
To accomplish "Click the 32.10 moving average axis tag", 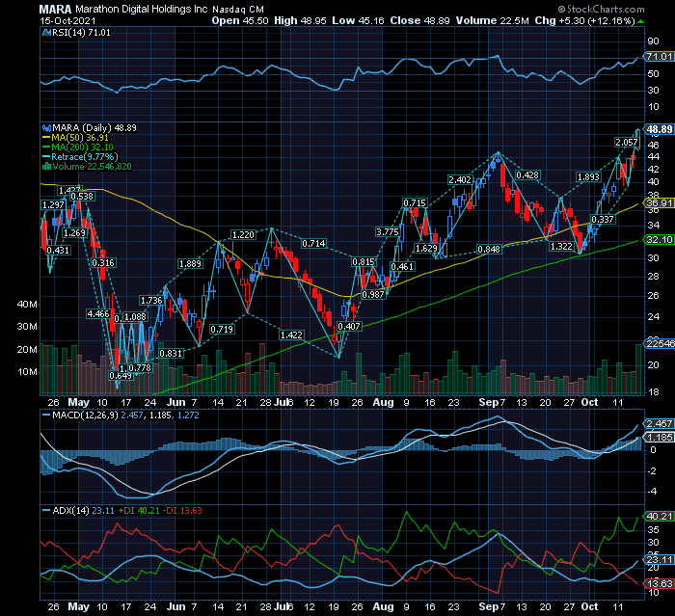I will (x=659, y=240).
